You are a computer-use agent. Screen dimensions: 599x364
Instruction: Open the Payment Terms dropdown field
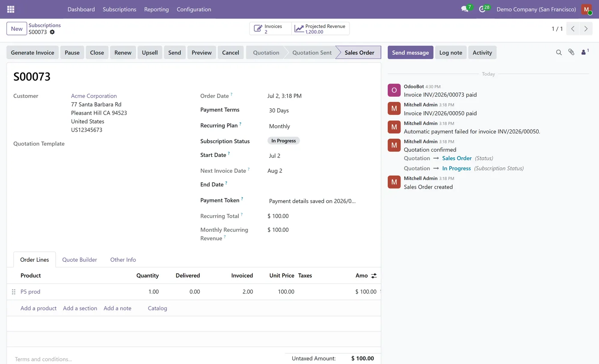[x=320, y=110]
